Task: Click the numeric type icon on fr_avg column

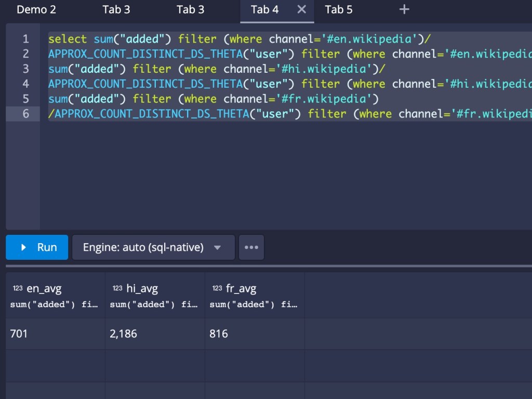Action: (x=217, y=289)
